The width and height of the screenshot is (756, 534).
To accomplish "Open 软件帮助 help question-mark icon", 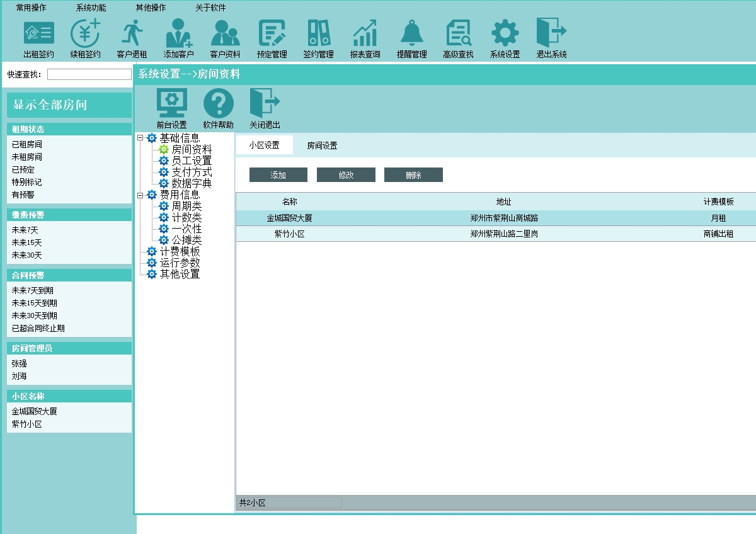I will tap(219, 103).
